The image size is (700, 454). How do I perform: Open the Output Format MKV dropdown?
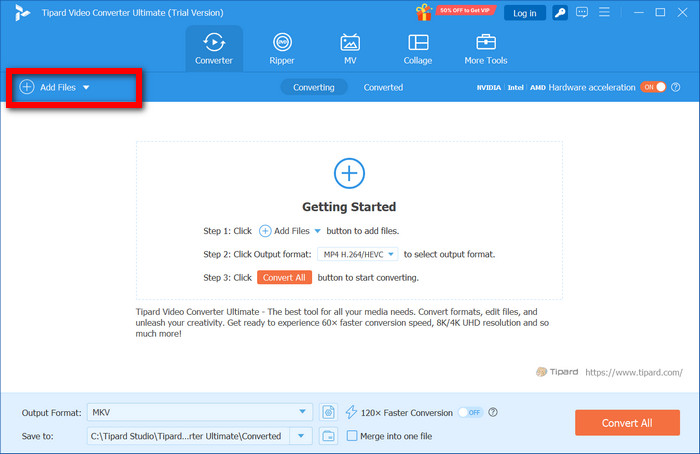(x=304, y=412)
